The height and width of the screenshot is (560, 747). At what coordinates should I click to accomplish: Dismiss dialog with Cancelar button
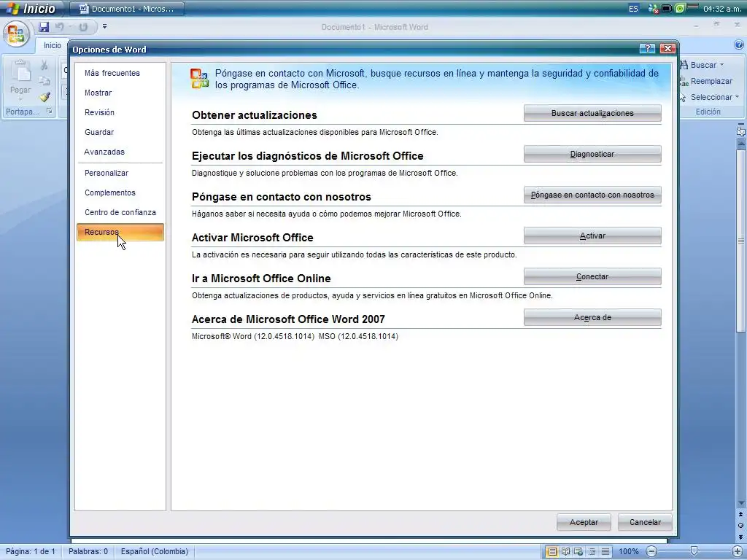(645, 522)
